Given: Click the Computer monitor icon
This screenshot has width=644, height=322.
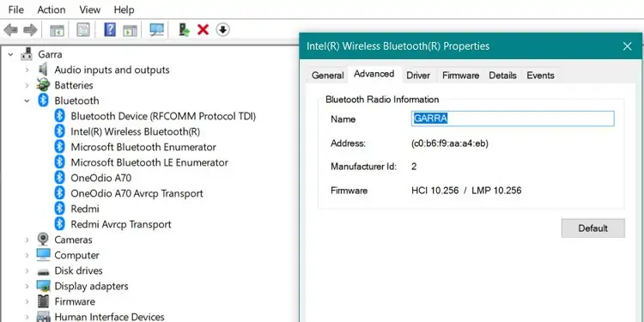Looking at the screenshot, I should point(43,255).
